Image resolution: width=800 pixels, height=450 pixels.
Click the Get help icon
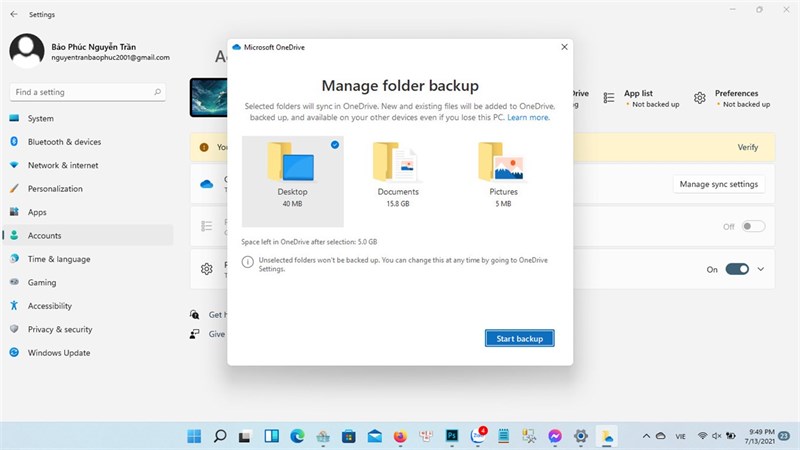[194, 314]
